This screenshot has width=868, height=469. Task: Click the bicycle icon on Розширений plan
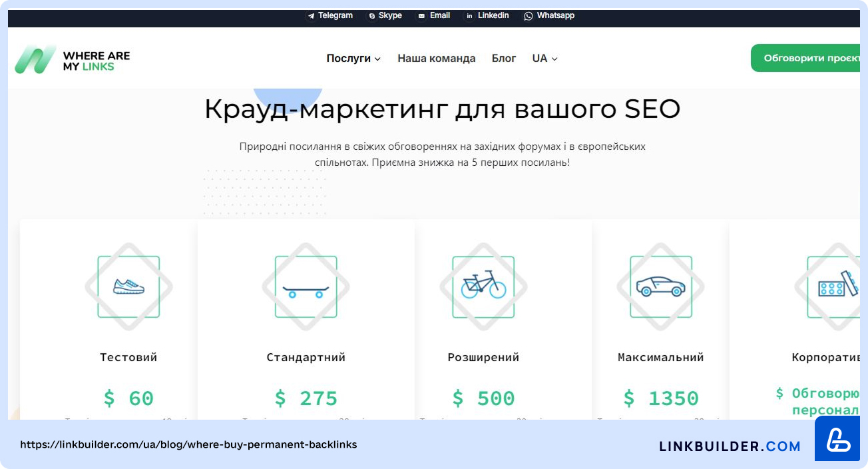[x=483, y=287]
